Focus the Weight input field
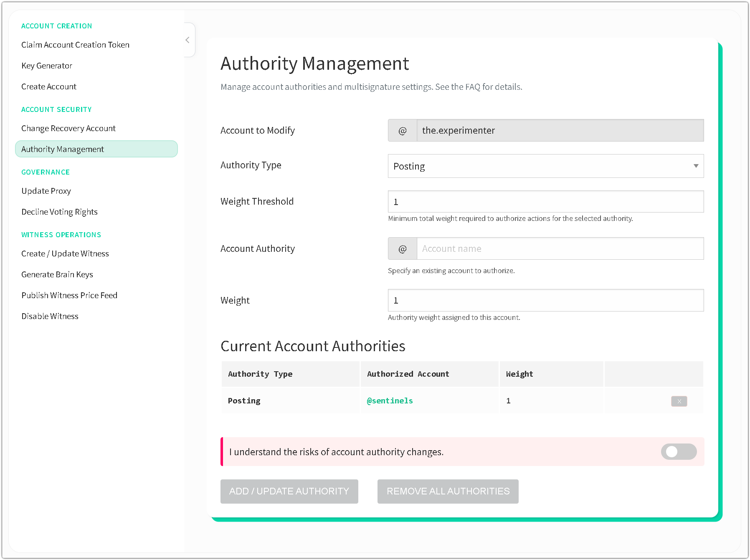Image resolution: width=750 pixels, height=560 pixels. click(x=546, y=300)
